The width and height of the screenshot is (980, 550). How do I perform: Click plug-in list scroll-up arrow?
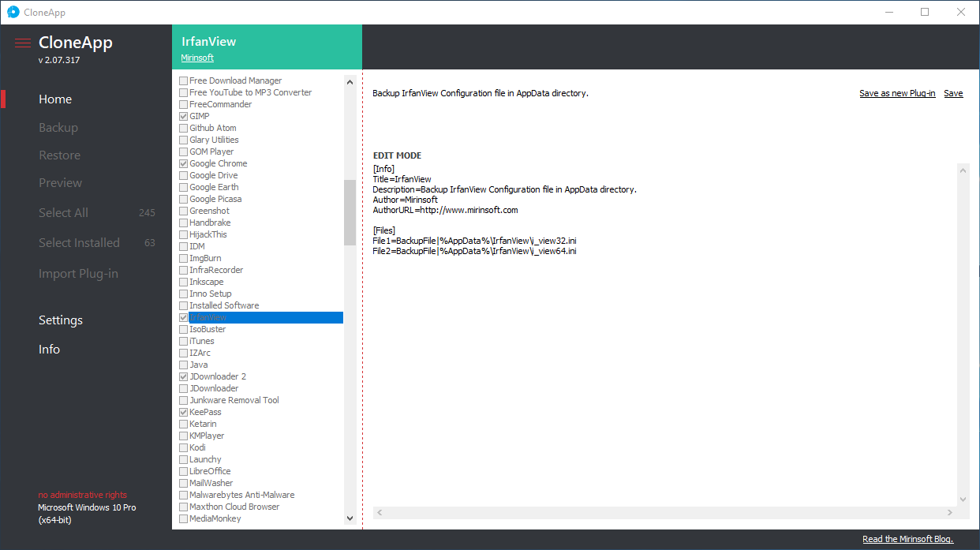(x=350, y=80)
